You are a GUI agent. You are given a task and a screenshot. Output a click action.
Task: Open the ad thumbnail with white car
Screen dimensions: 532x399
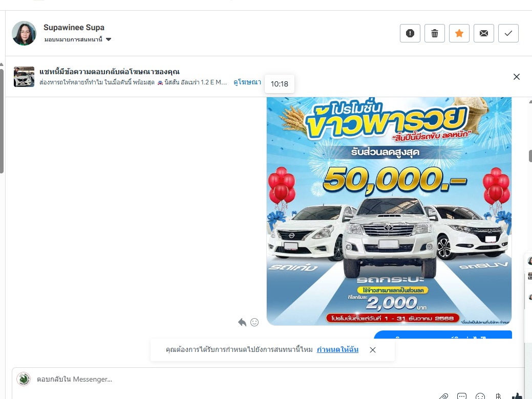click(x=24, y=77)
